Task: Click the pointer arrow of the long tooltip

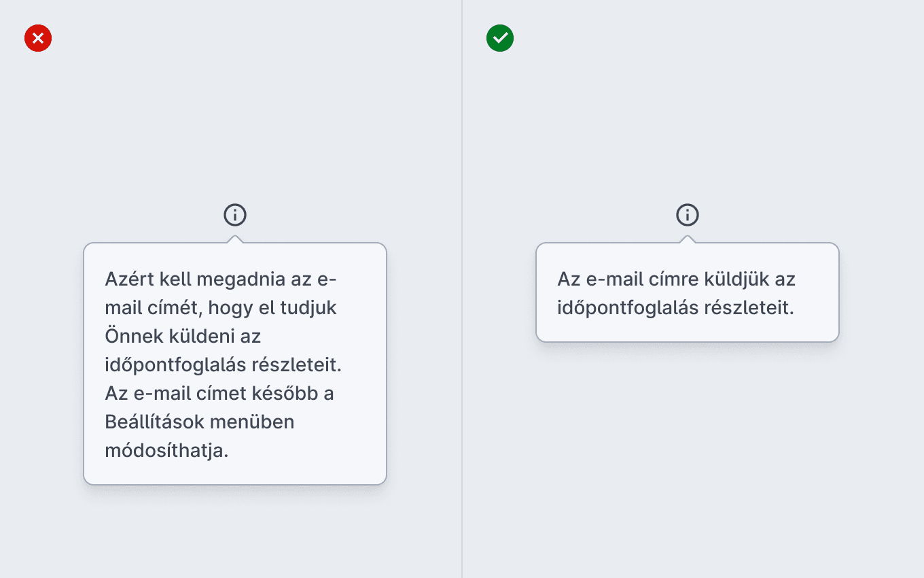Action: (x=235, y=239)
